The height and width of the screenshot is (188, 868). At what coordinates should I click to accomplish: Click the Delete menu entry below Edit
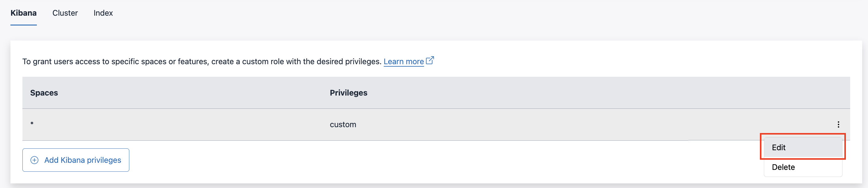(x=783, y=167)
